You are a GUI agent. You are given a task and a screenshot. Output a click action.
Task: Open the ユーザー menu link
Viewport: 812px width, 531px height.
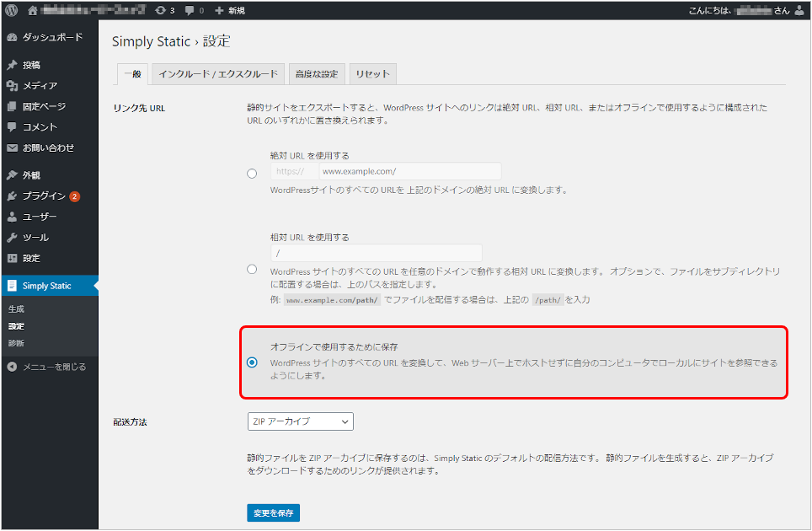[40, 217]
